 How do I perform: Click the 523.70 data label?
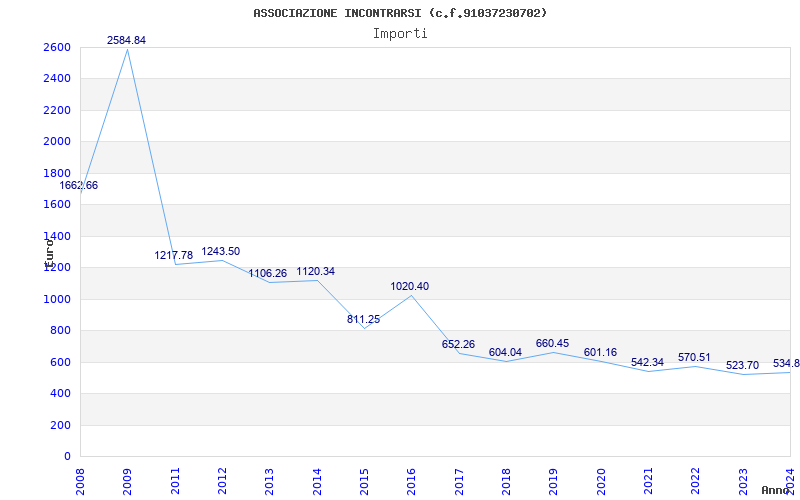coord(741,366)
